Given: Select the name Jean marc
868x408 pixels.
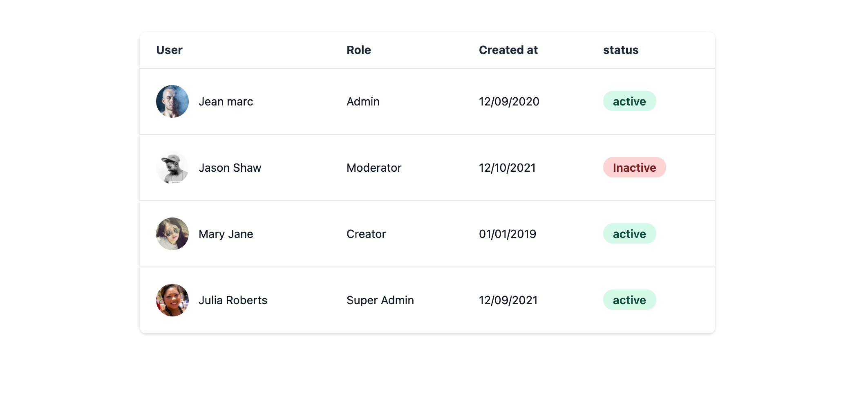Looking at the screenshot, I should click(x=226, y=101).
